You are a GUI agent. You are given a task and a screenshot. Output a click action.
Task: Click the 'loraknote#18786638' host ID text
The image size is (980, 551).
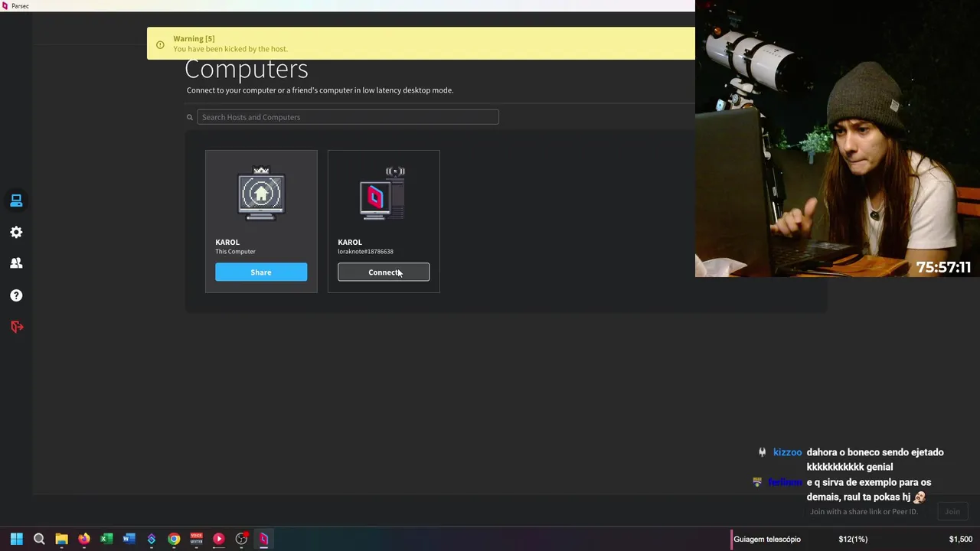tap(365, 252)
